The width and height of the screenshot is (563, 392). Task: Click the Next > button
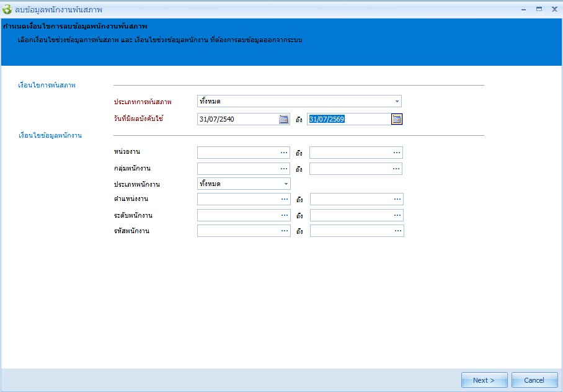tap(484, 380)
